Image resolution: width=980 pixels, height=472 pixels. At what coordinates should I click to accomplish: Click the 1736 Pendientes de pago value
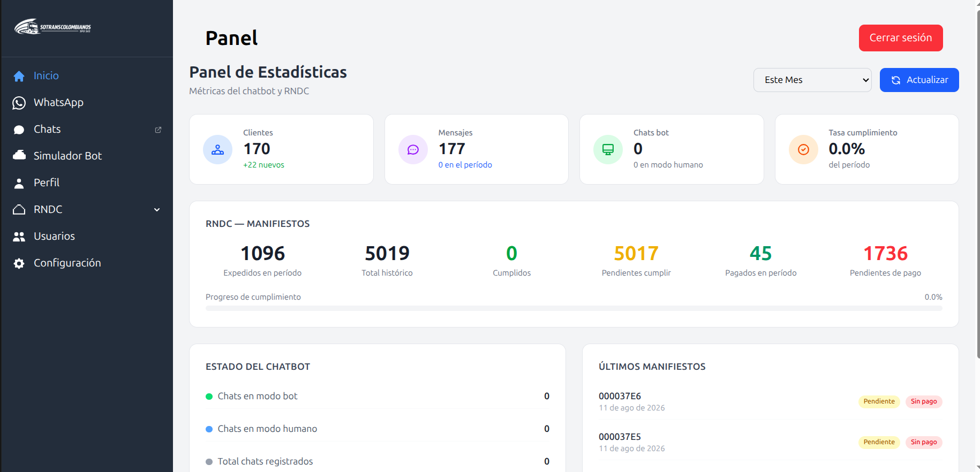click(x=886, y=253)
